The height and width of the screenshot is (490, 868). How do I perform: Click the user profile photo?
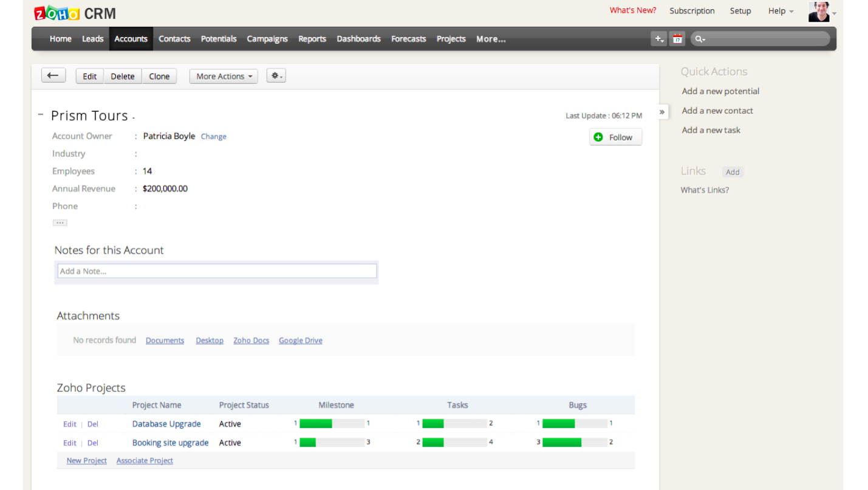pos(819,12)
